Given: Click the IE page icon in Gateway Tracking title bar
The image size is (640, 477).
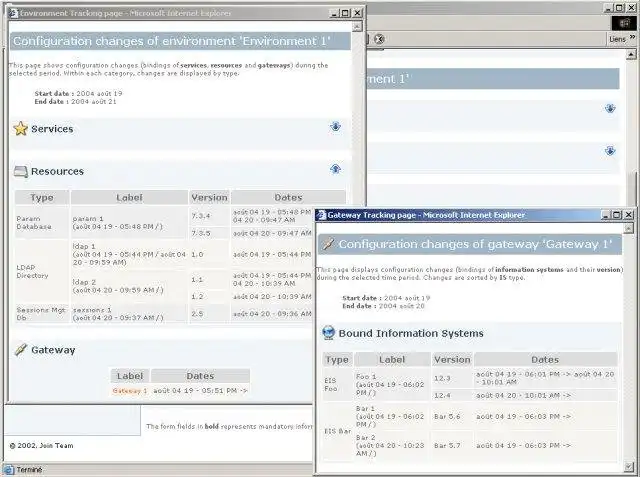Looking at the screenshot, I should pos(321,215).
